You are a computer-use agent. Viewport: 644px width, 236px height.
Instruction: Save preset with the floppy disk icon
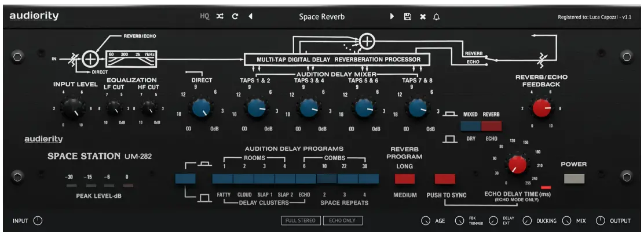pyautogui.click(x=408, y=16)
